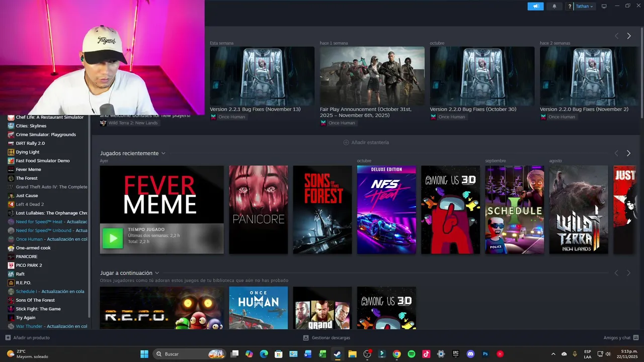Open Version 2.2.1 Bug Fixes news thumbnail

(262, 76)
